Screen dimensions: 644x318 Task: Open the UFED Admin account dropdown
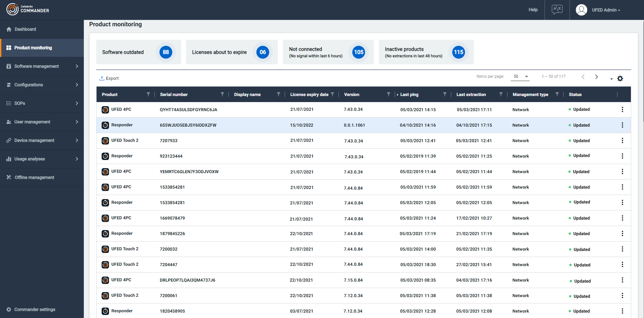coord(606,10)
